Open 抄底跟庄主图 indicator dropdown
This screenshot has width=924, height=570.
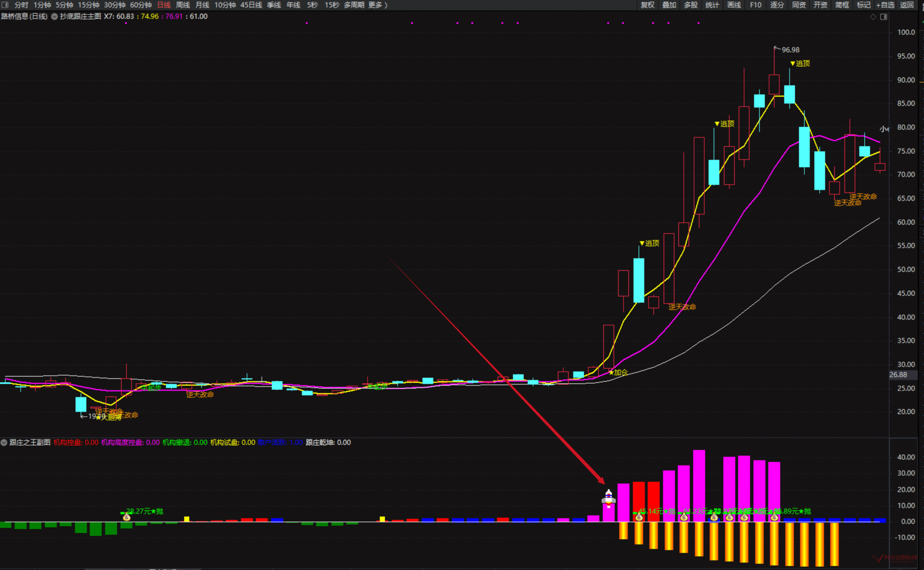click(x=54, y=17)
